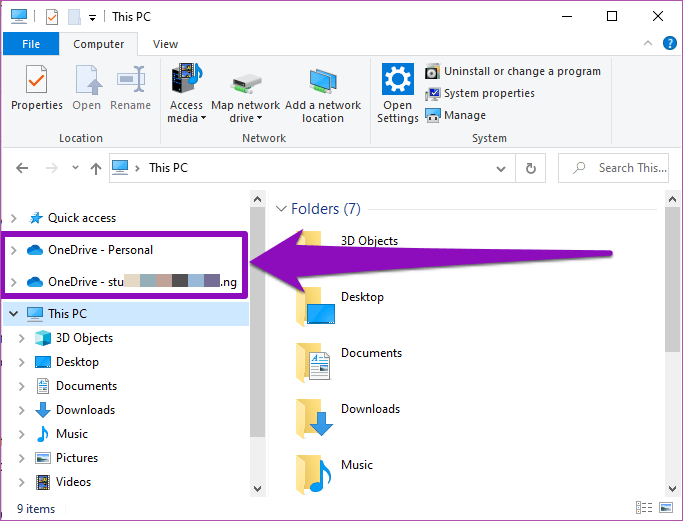683x521 pixels.
Task: Expand the Quick access node
Action: coord(14,218)
